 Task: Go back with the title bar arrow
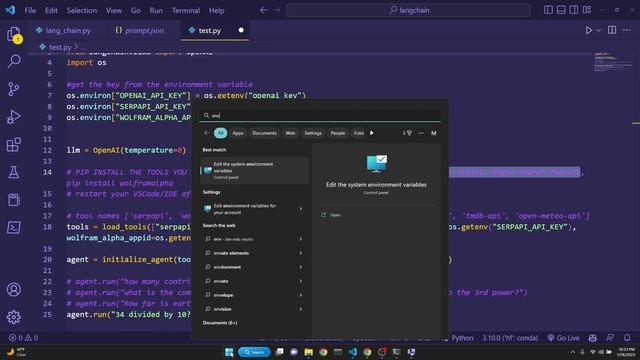264,10
